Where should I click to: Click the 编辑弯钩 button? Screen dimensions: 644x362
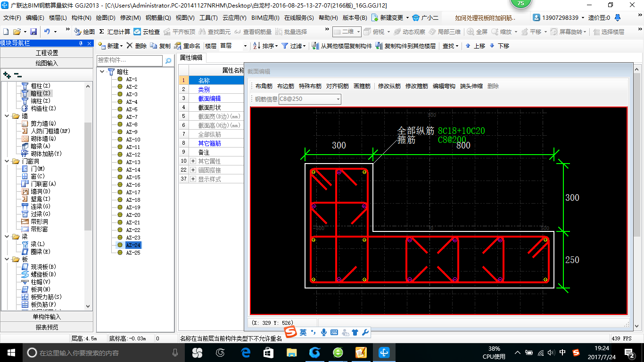pyautogui.click(x=444, y=86)
